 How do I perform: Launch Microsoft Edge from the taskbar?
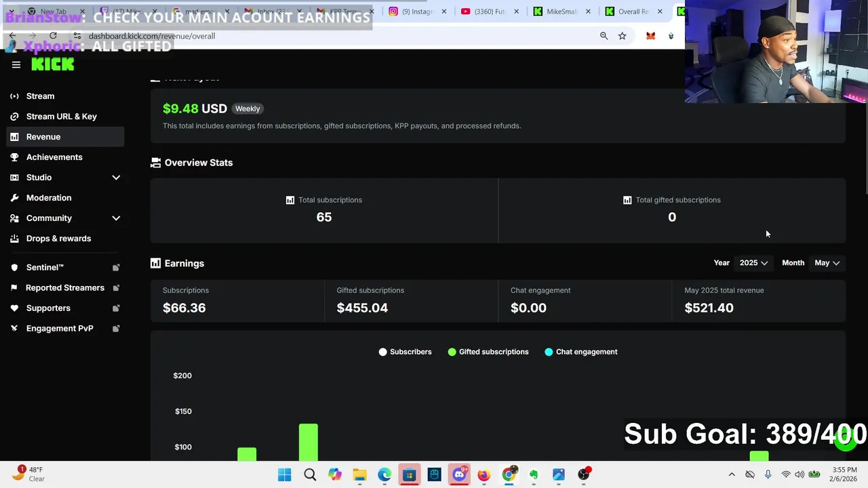[x=384, y=474]
